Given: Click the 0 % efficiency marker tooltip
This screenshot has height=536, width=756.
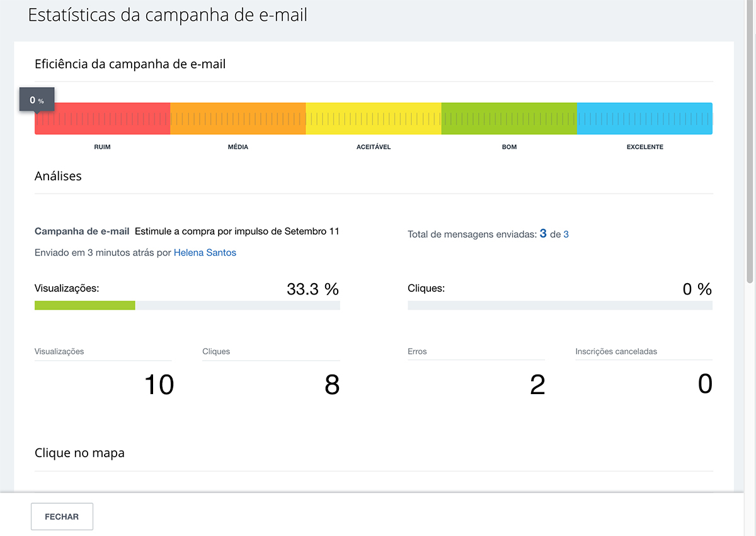Looking at the screenshot, I should click(37, 100).
